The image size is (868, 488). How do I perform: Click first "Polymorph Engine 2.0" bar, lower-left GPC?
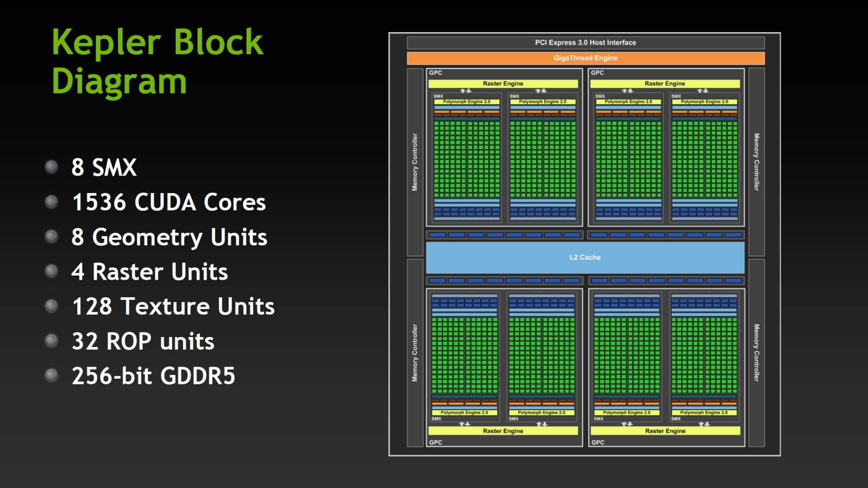point(465,413)
